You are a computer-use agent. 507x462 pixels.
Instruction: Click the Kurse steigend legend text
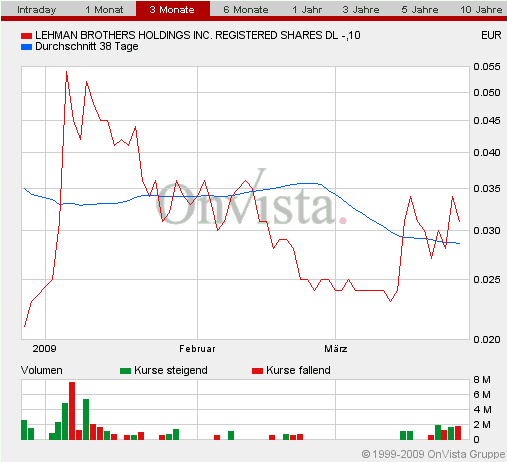pos(171,370)
